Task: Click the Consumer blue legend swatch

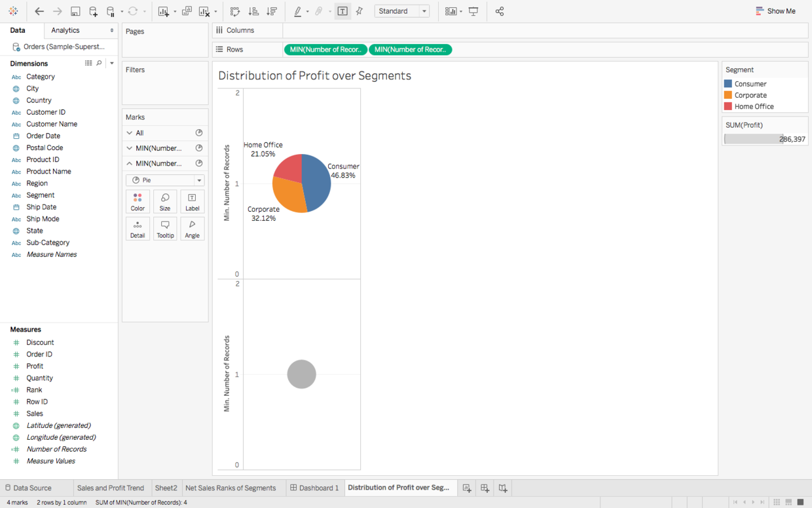Action: click(728, 84)
